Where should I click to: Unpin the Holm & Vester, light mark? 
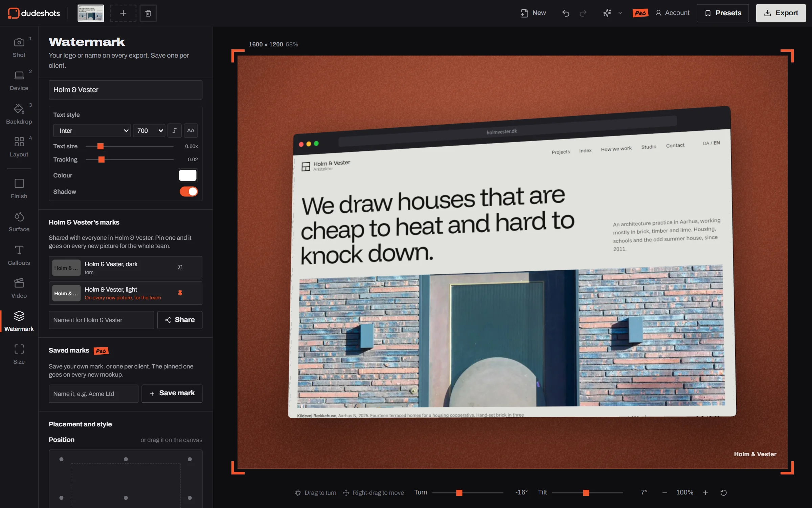180,293
